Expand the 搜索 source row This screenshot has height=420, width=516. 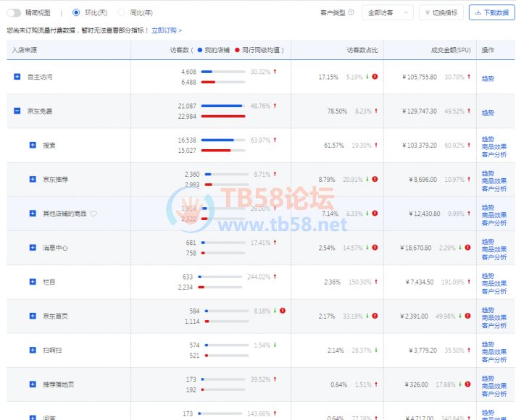coord(33,145)
